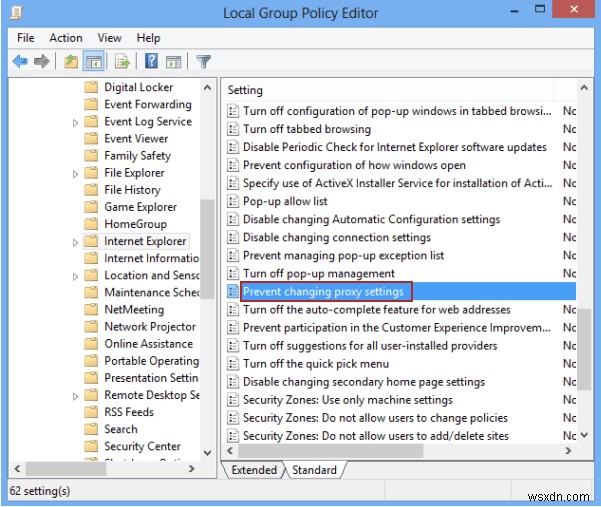This screenshot has height=507, width=601.
Task: Click policy icon beside Pop-up allow list
Action: pos(233,201)
